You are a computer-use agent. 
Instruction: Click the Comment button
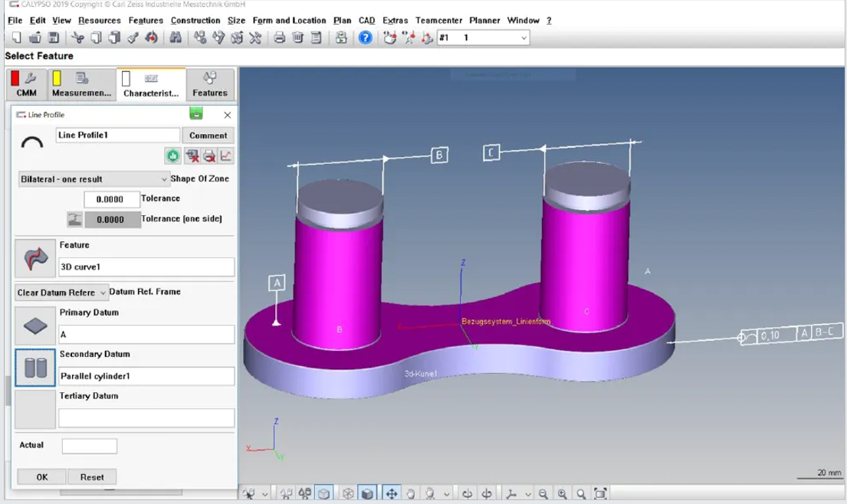coord(208,136)
